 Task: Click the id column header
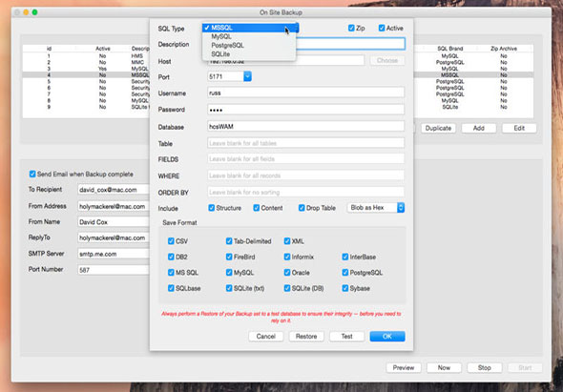point(50,49)
